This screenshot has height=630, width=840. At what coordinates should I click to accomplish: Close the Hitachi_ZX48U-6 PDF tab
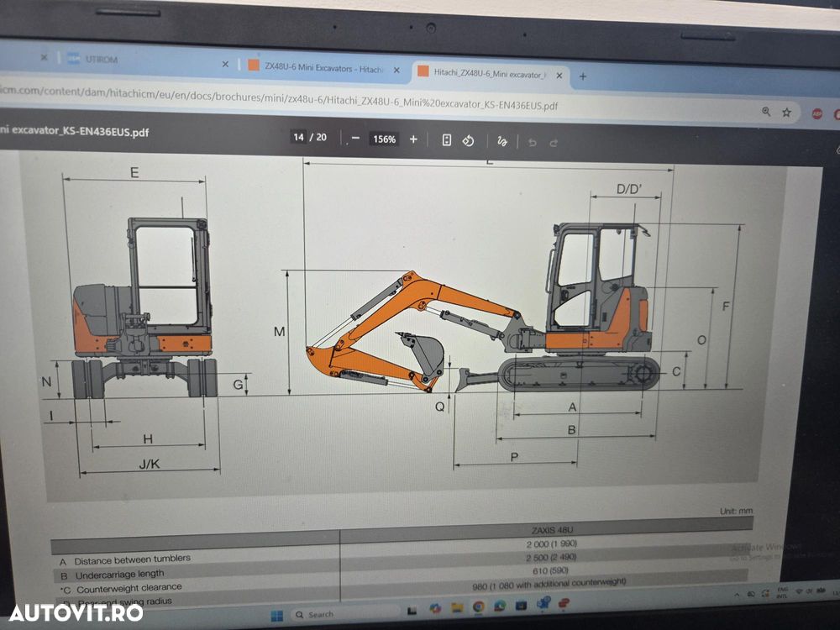pyautogui.click(x=559, y=76)
